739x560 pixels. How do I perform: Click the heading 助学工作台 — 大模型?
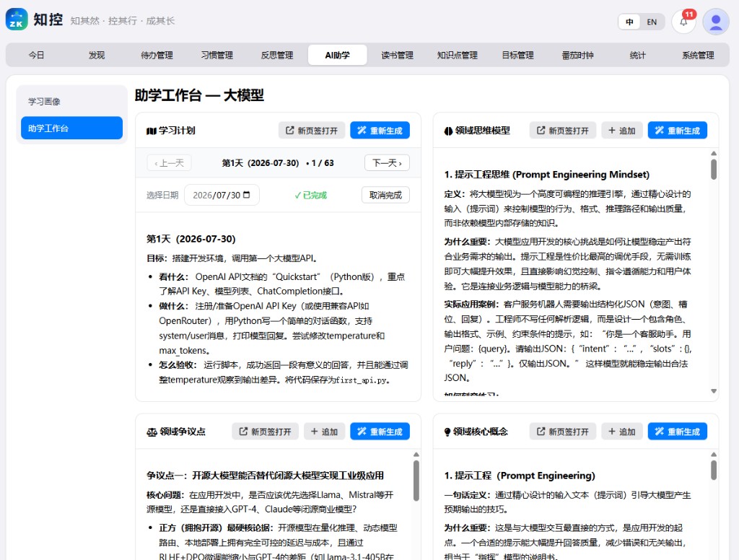click(199, 95)
